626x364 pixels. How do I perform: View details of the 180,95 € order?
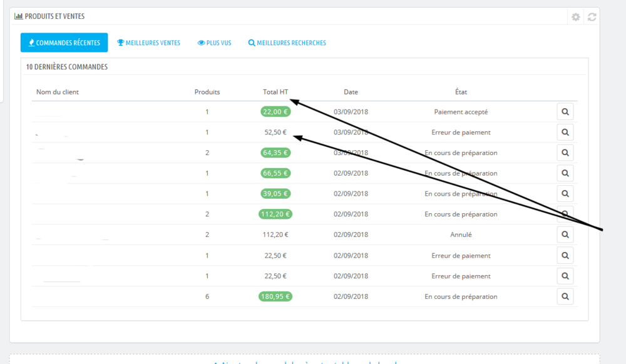point(565,296)
